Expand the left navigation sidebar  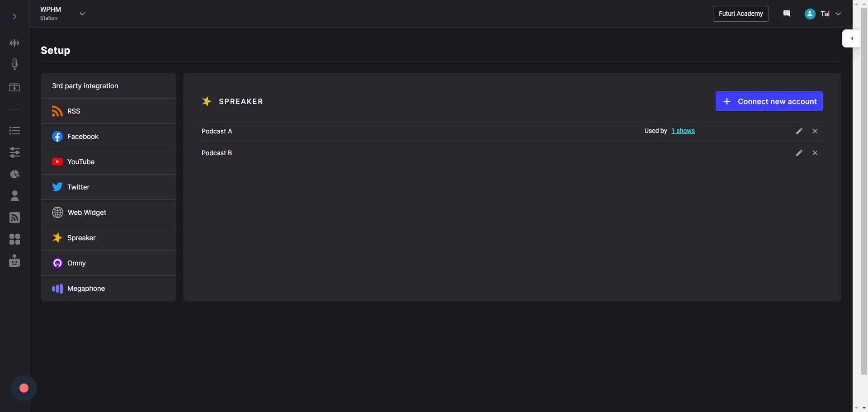point(14,17)
